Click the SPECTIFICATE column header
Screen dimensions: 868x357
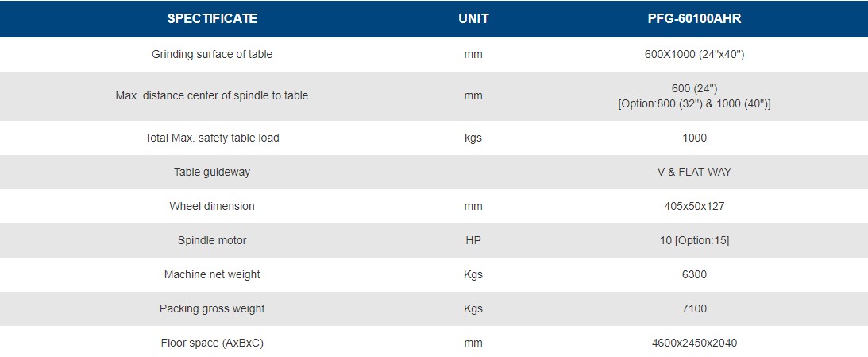pos(212,19)
